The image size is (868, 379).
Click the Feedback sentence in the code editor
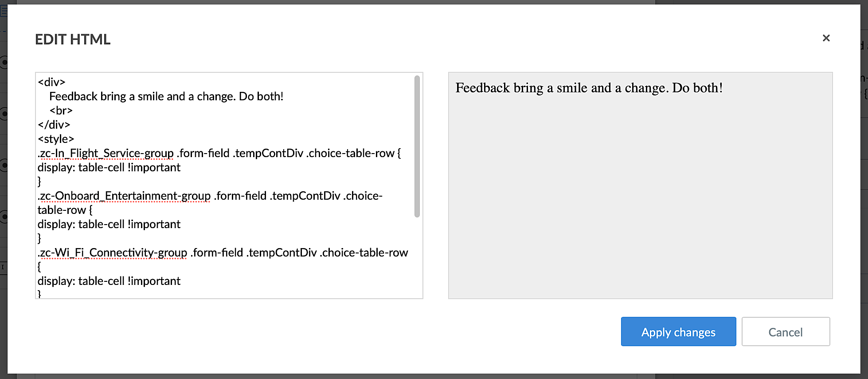pyautogui.click(x=166, y=96)
